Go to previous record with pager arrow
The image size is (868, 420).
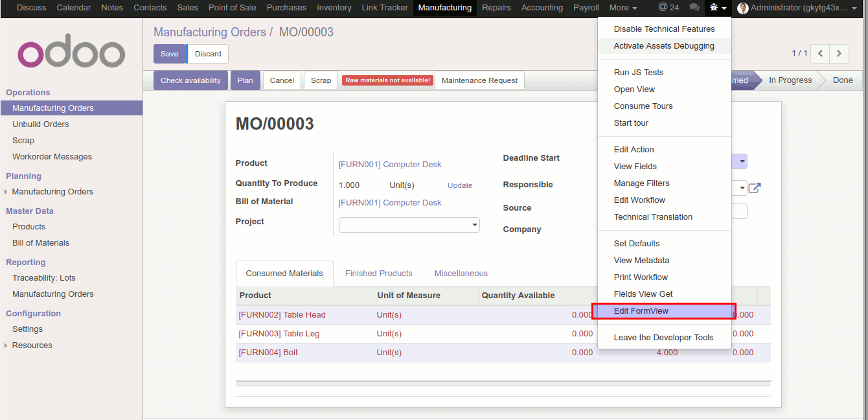point(820,53)
